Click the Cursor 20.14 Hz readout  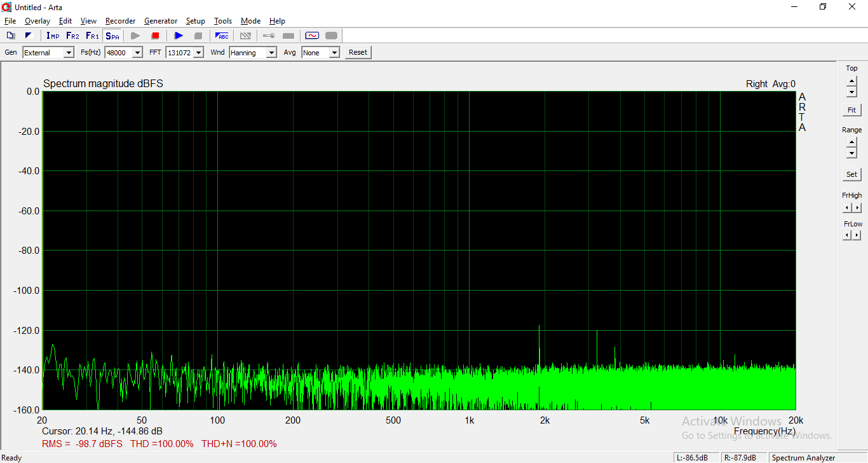click(102, 431)
